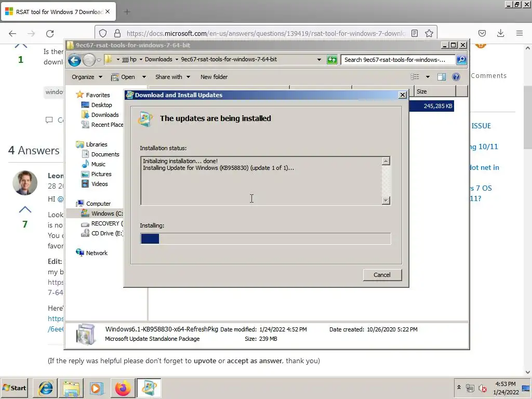
Task: Click the Size column header
Action: (435, 91)
